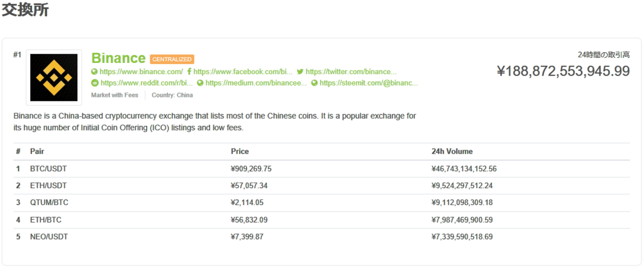Open the https://www.binance.com/ link
Viewport: 644px width, 268px height.
pos(141,72)
